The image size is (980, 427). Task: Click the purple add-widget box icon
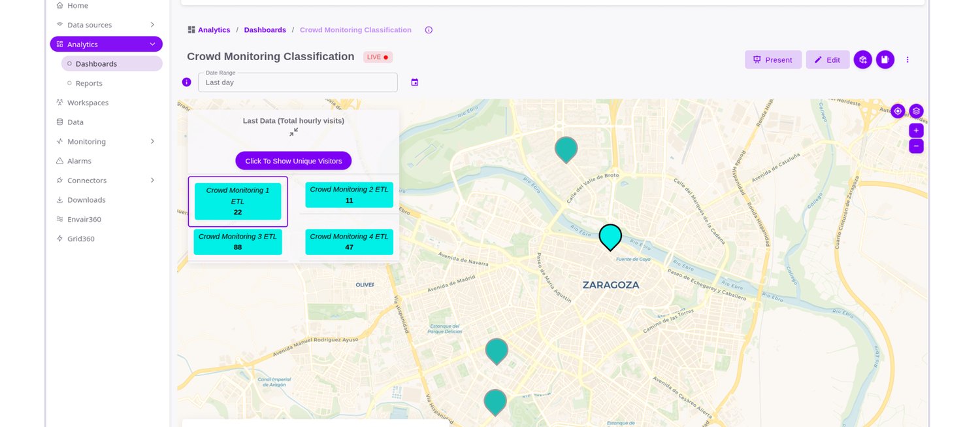[x=862, y=60]
